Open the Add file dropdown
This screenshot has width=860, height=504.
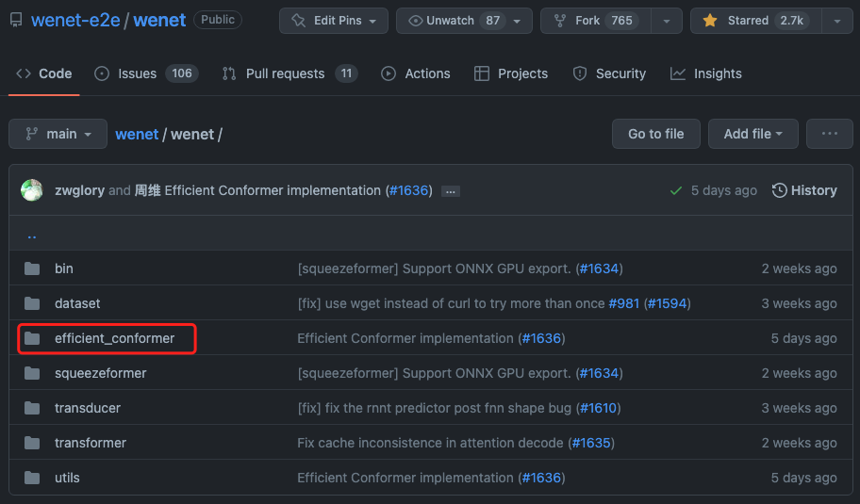pyautogui.click(x=752, y=134)
